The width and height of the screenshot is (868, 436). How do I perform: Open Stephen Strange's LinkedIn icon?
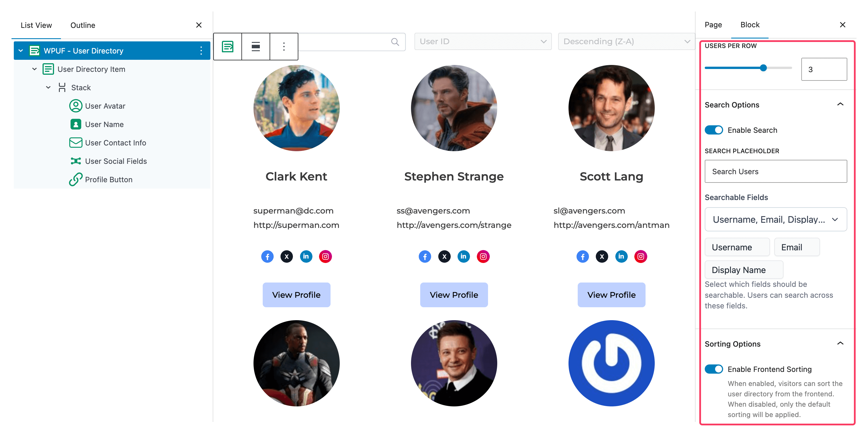tap(464, 257)
